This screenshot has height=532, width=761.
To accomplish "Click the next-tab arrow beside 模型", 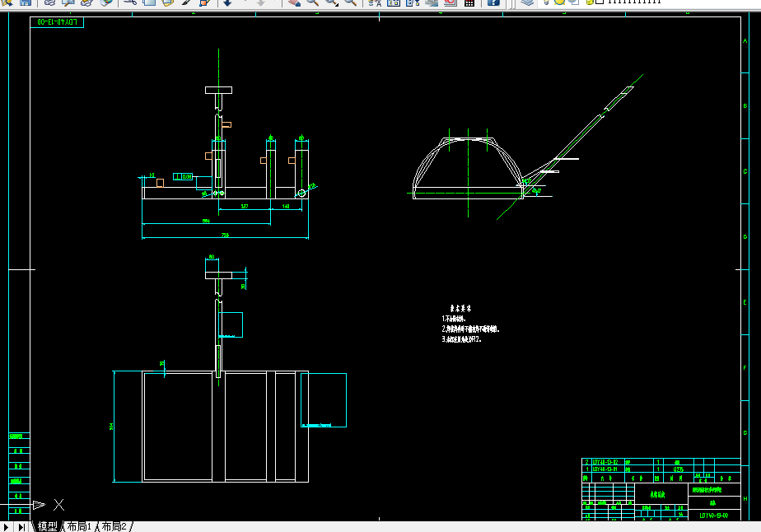I will point(6,527).
